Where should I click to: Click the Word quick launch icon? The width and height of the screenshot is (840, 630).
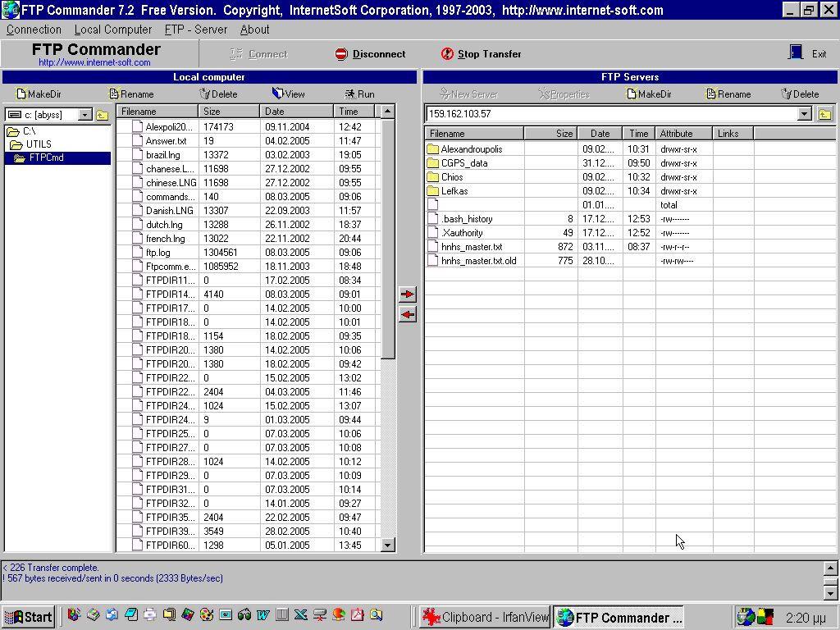click(263, 615)
